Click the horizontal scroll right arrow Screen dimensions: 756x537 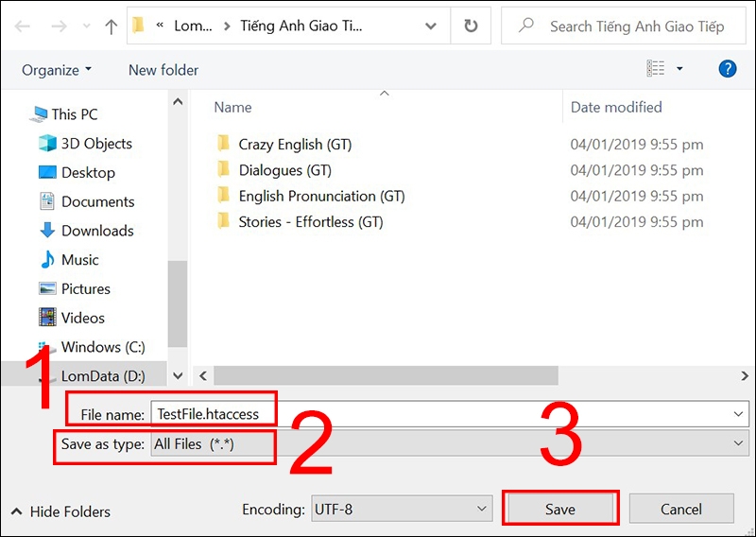click(x=745, y=375)
